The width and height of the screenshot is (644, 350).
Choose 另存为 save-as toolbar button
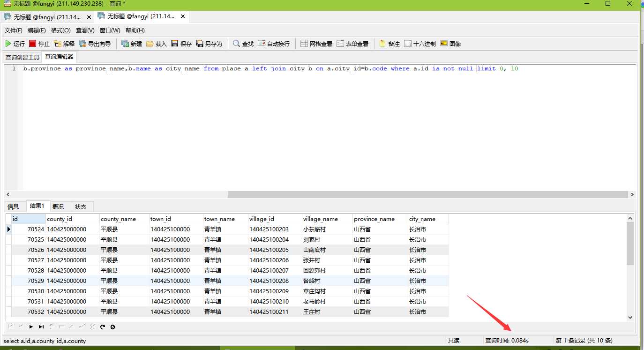coord(209,44)
